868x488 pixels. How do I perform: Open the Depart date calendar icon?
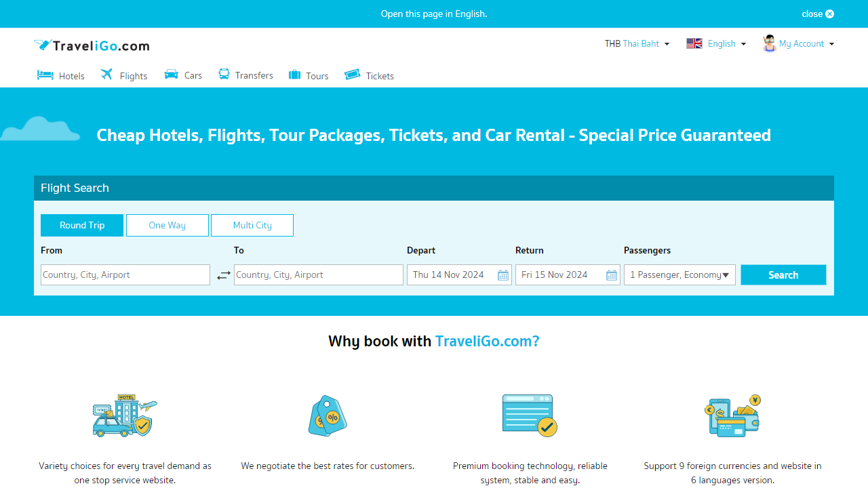pos(502,275)
